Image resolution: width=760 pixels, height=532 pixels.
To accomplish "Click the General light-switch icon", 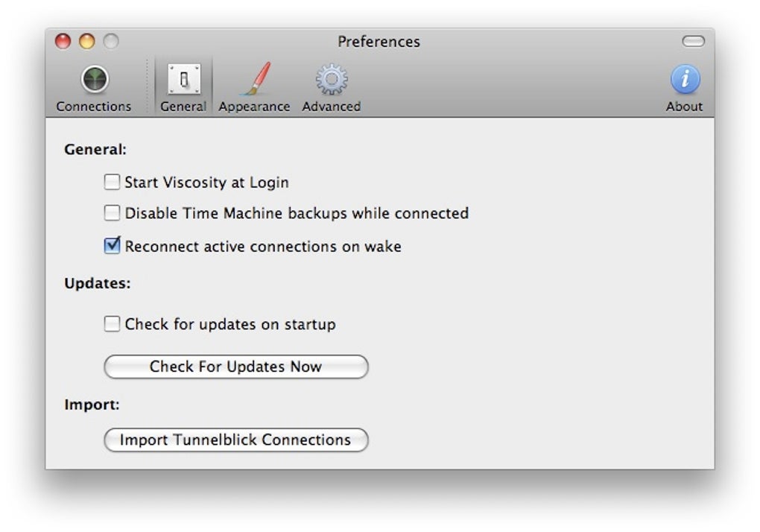I will pos(183,79).
